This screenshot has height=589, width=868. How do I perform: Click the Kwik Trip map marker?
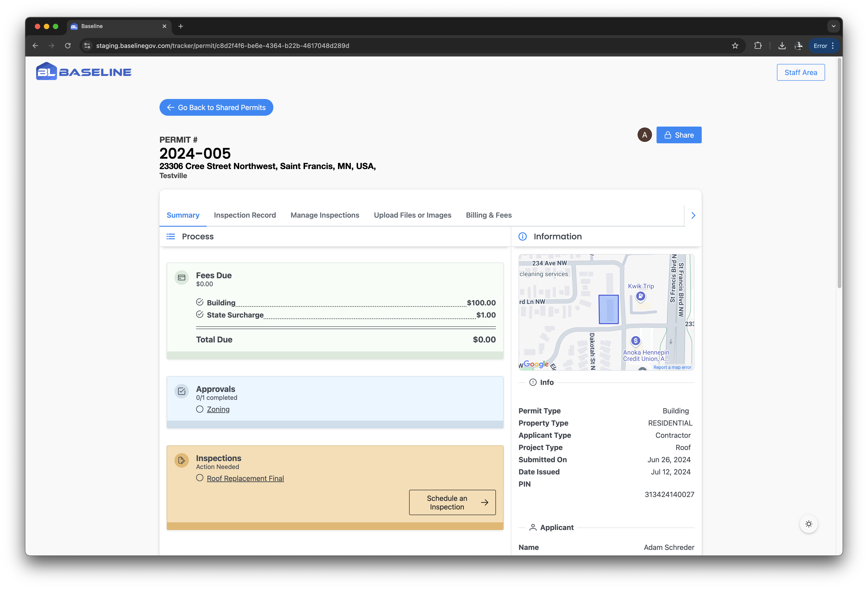[x=640, y=296]
